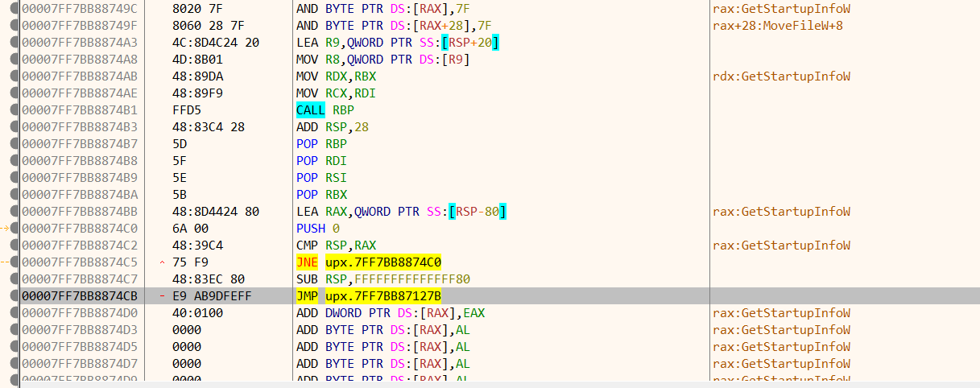The image size is (980, 388).
Task: Select the POP RBX instruction
Action: tap(321, 194)
